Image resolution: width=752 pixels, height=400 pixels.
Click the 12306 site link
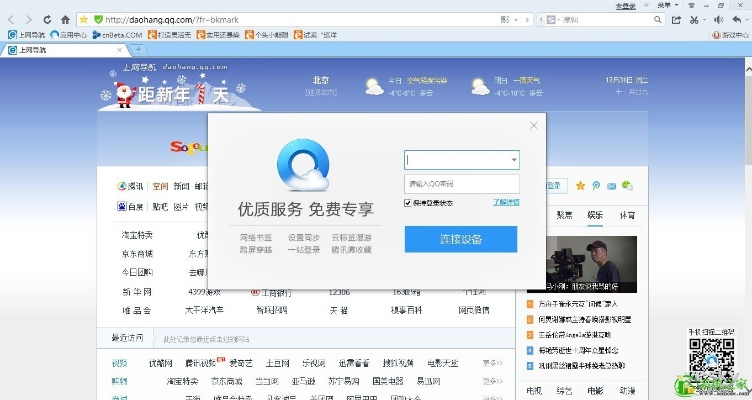[340, 292]
